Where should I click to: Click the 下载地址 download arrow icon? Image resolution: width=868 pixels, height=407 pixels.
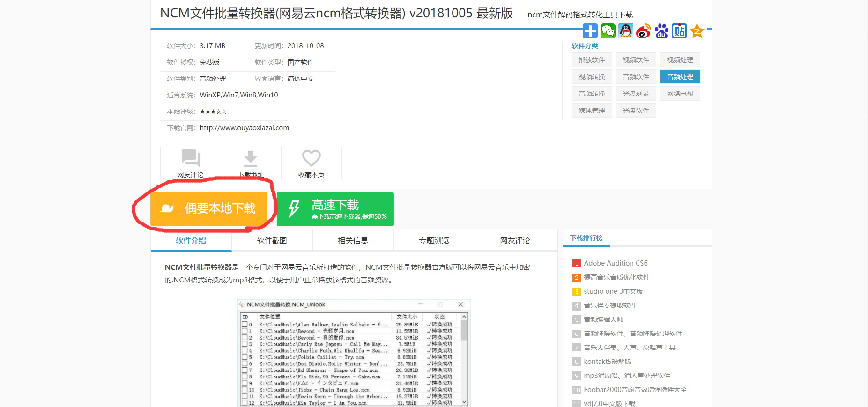click(x=251, y=158)
